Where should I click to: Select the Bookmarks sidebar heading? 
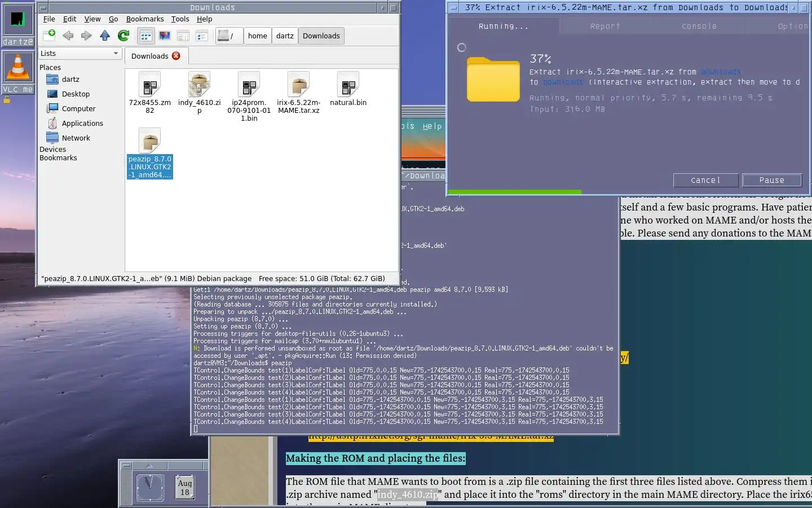pos(58,157)
